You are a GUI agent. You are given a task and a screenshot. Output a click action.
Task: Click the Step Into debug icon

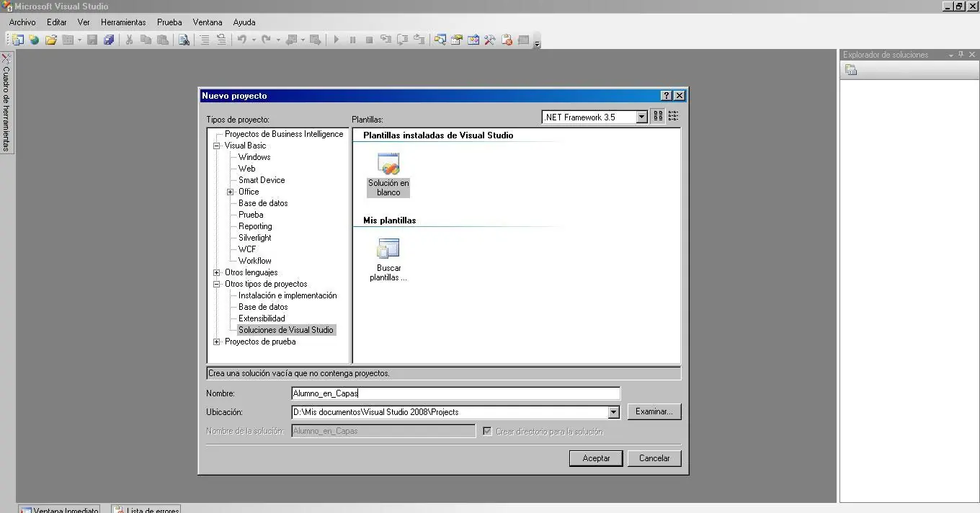tap(386, 40)
